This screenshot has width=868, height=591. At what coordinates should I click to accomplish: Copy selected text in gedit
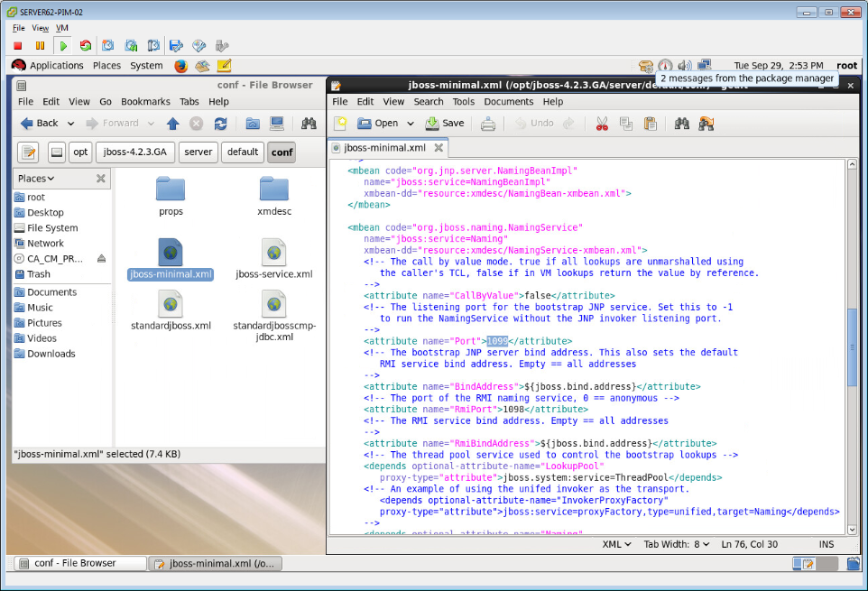(626, 124)
